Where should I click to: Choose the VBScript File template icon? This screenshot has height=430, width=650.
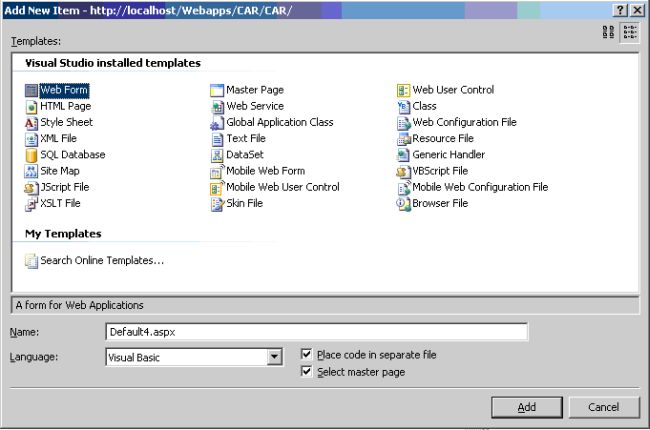tap(403, 171)
